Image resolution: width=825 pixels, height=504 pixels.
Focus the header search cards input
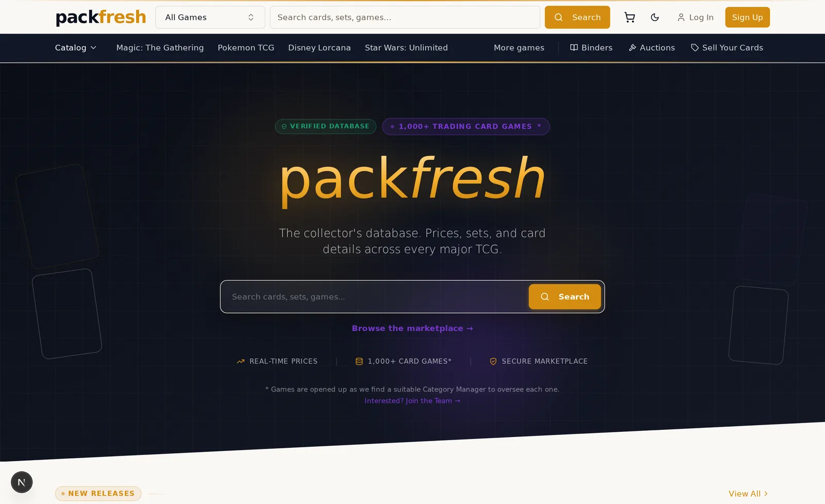[405, 18]
